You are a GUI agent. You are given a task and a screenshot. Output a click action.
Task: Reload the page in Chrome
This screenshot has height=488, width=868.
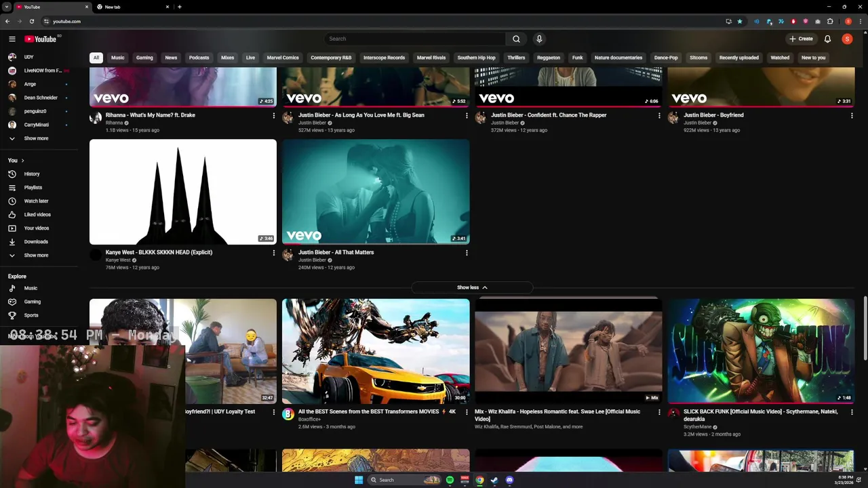(31, 21)
